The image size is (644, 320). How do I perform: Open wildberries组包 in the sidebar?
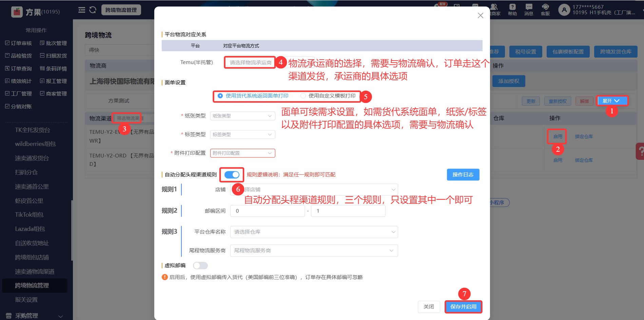click(35, 144)
